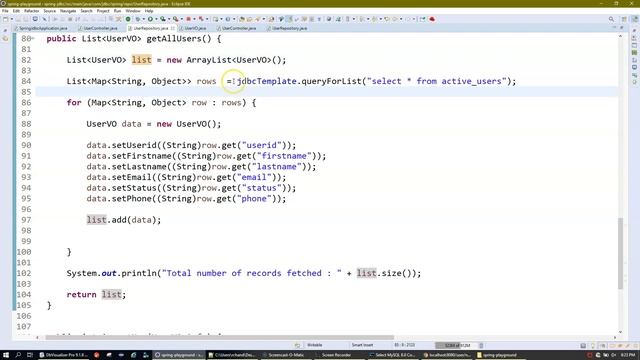Click 'jdbcTemplate' on line 84

click(x=267, y=81)
